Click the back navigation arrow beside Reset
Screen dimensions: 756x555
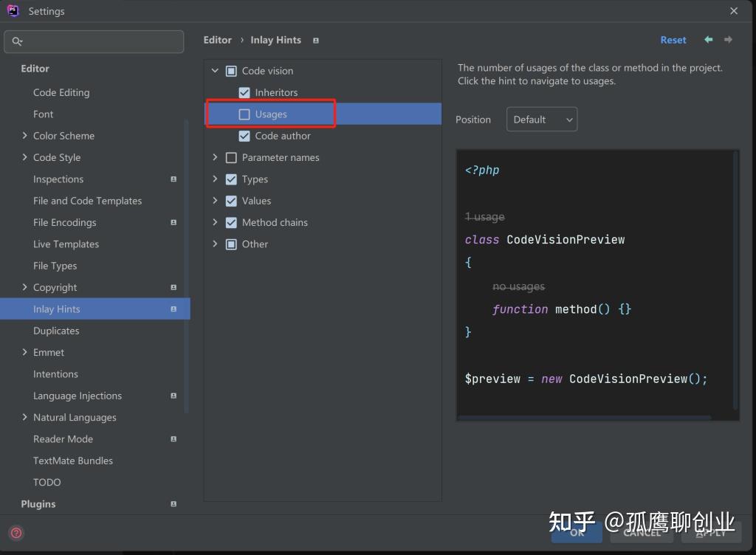(707, 40)
